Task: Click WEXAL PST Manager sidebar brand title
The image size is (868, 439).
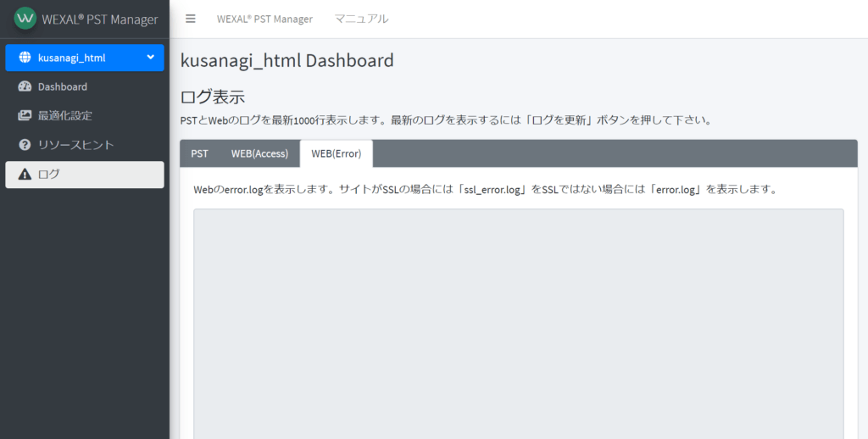Action: click(x=100, y=19)
